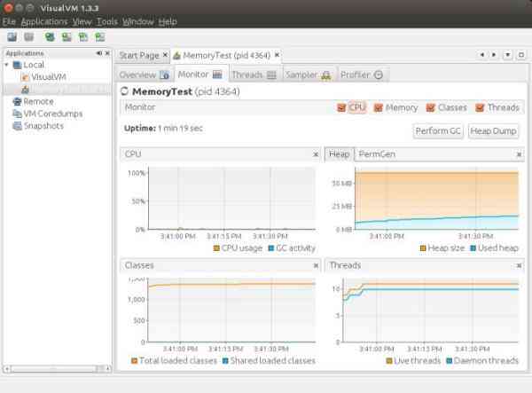Click the Heap size legend swatch
The height and width of the screenshot is (393, 532).
point(423,248)
